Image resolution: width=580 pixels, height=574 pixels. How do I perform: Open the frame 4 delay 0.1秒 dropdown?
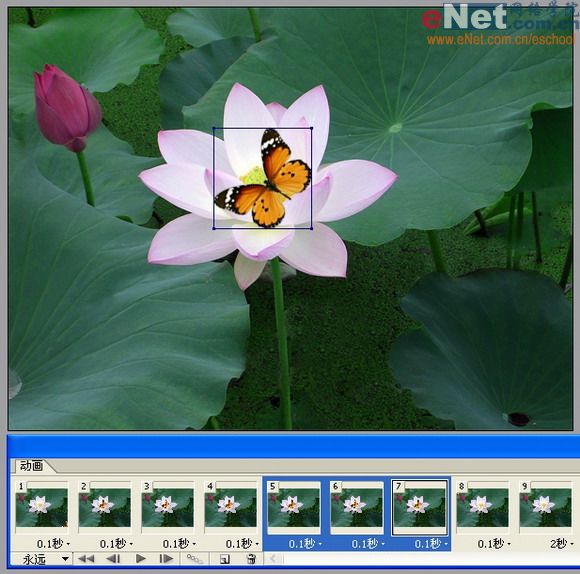click(x=242, y=544)
